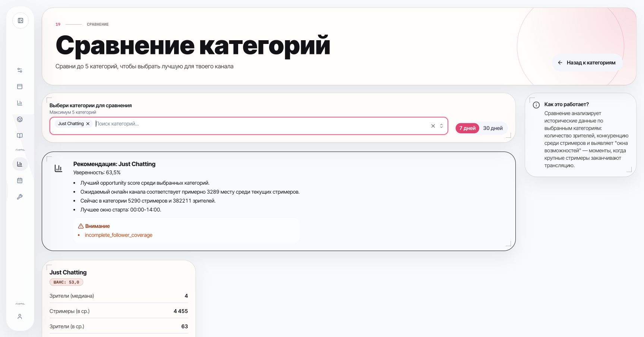
Task: Click the line mentioning 5290 стримеров
Action: (x=148, y=201)
